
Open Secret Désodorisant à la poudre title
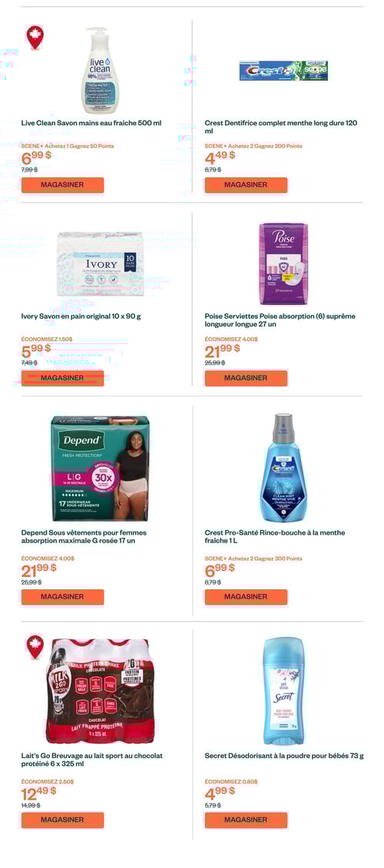click(284, 756)
